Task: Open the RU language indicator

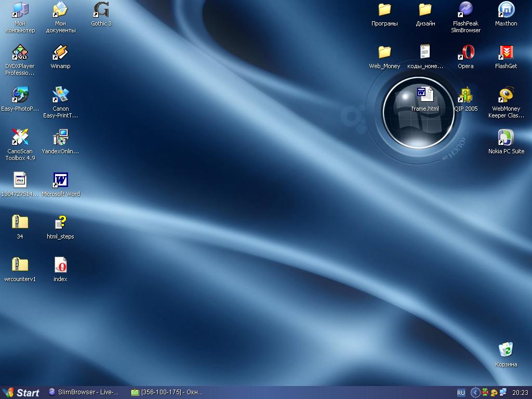Action: coord(461,393)
